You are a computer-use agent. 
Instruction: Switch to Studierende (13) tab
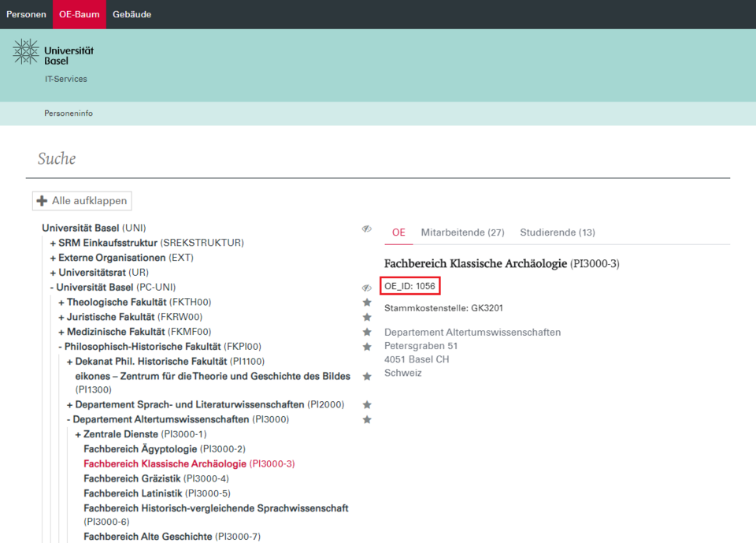point(558,232)
